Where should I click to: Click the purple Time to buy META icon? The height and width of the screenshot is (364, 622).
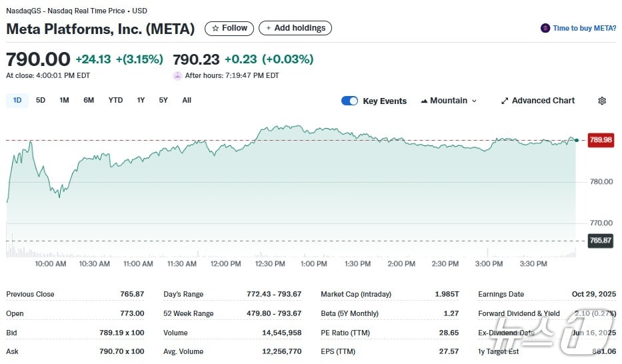click(546, 28)
